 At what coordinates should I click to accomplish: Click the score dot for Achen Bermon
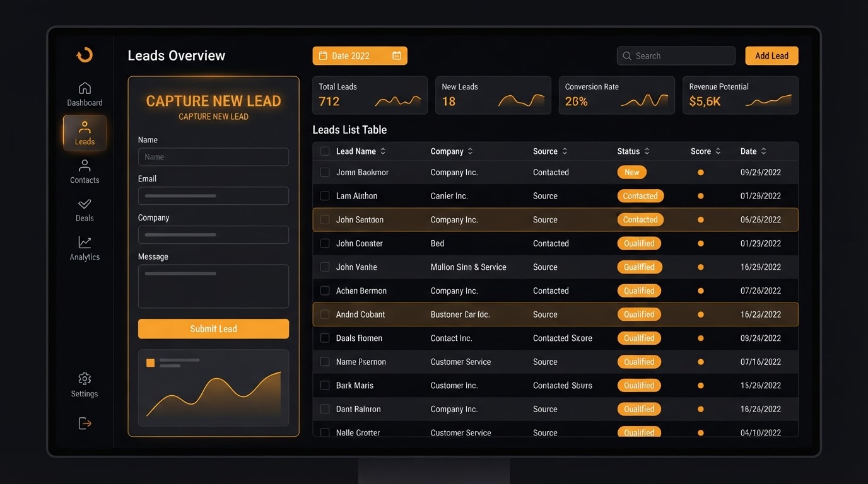click(701, 291)
